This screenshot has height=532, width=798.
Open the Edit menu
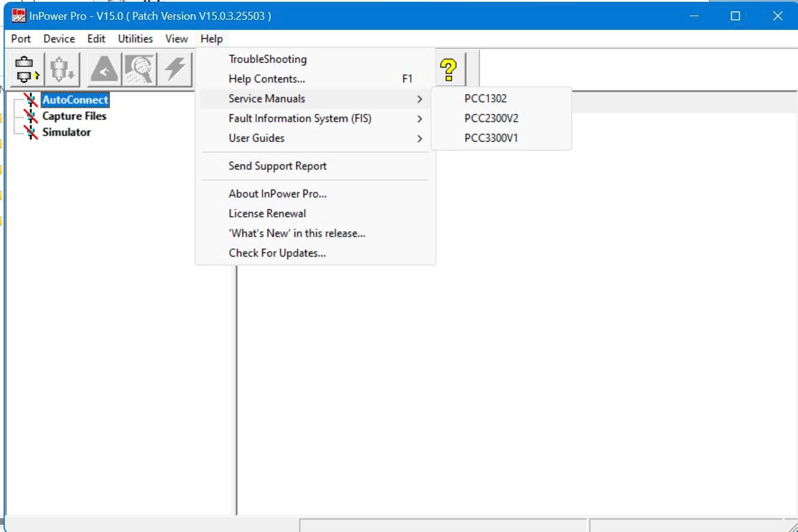(96, 39)
